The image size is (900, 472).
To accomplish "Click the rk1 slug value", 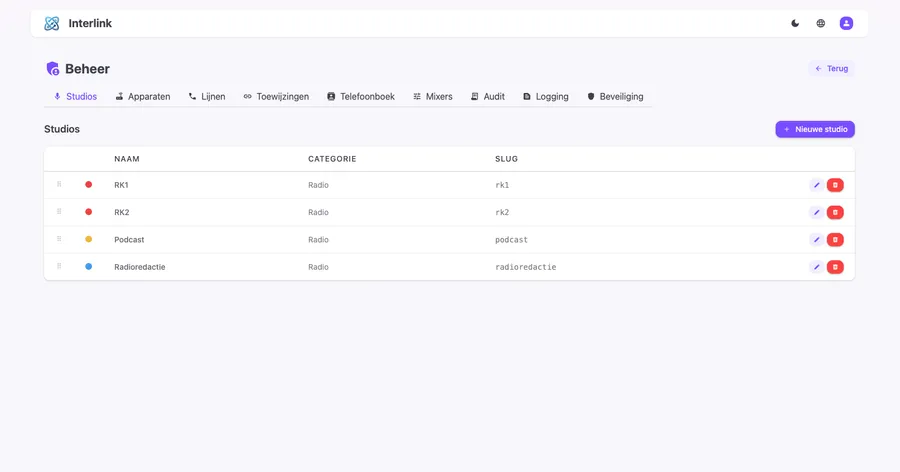I will click(502, 185).
